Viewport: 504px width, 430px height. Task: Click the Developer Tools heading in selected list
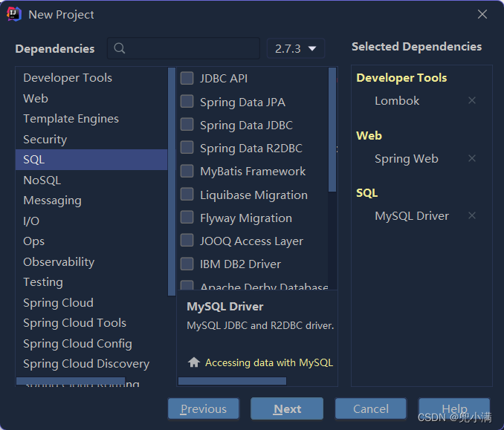[401, 78]
